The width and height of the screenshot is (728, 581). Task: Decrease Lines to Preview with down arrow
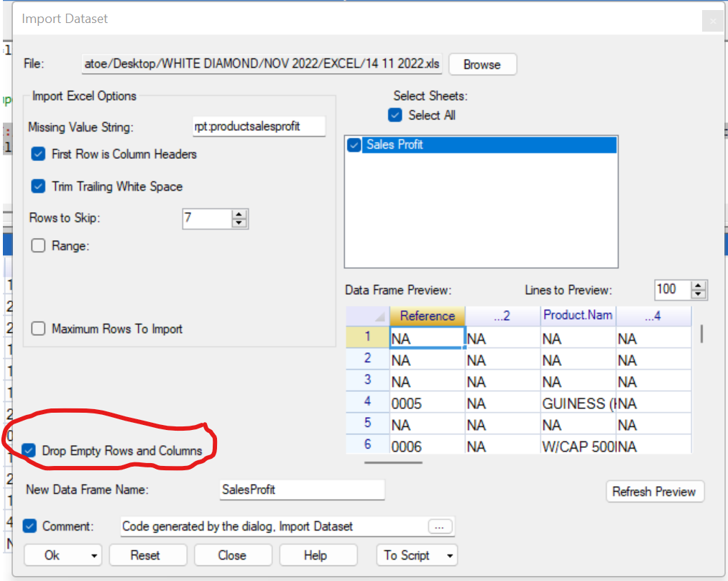(x=696, y=294)
